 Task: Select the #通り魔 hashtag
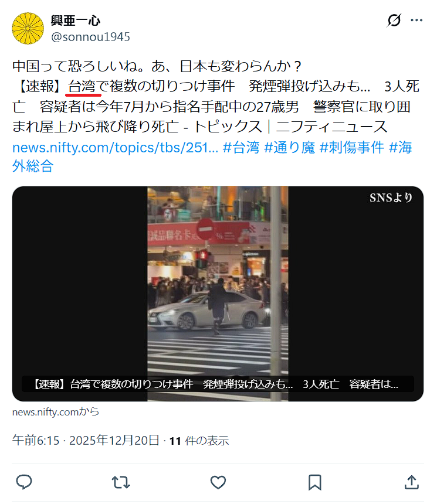[x=290, y=148]
